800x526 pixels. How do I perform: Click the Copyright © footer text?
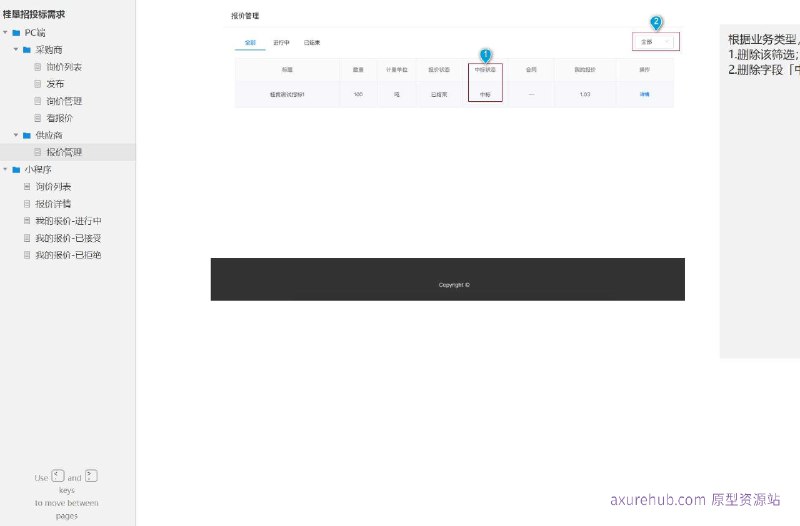[454, 285]
